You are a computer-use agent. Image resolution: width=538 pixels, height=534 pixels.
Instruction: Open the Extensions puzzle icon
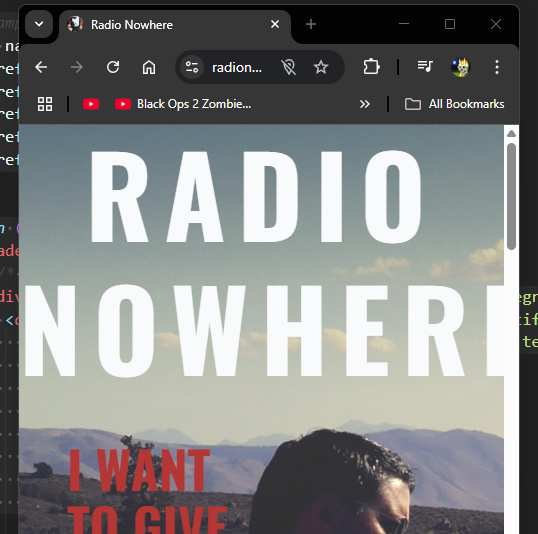371,67
